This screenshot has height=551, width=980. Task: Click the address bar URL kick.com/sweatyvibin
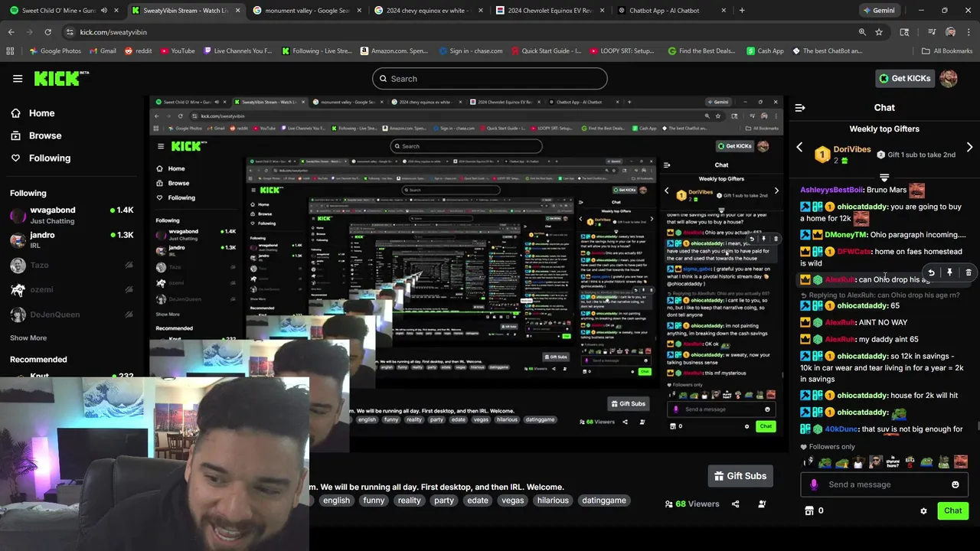click(113, 32)
